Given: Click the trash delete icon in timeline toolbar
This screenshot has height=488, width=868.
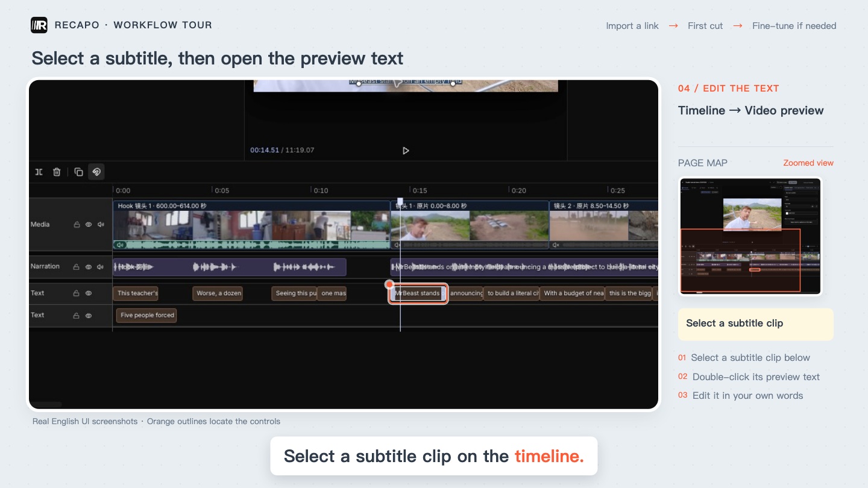Looking at the screenshot, I should pos(57,172).
